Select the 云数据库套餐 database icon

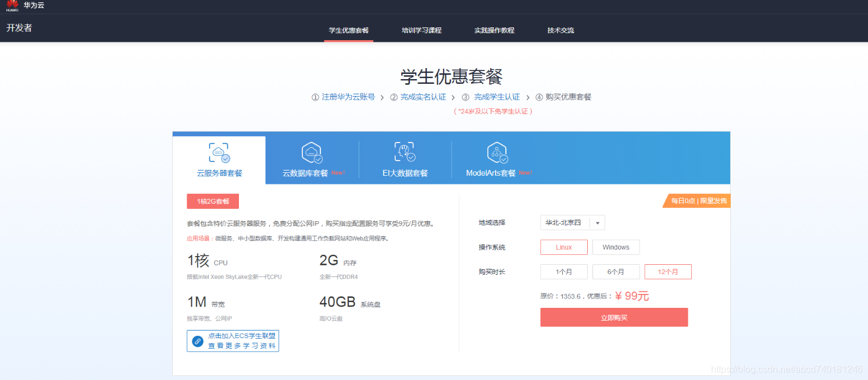(312, 153)
